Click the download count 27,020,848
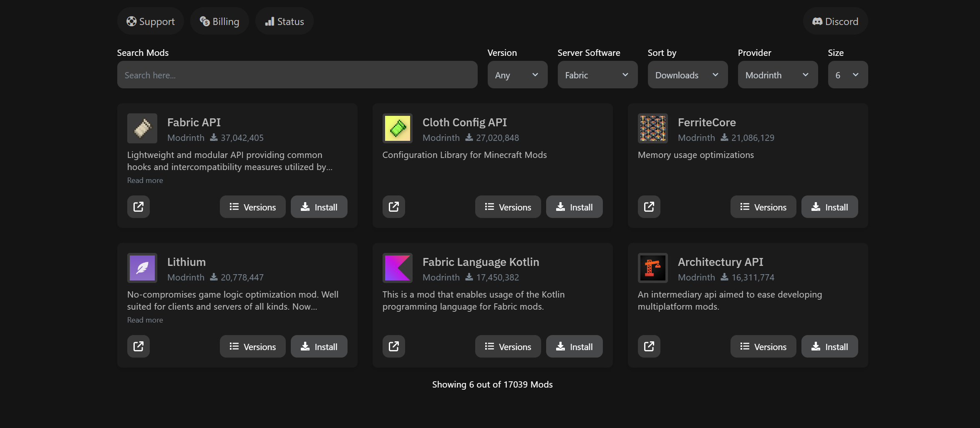980x428 pixels. click(497, 138)
